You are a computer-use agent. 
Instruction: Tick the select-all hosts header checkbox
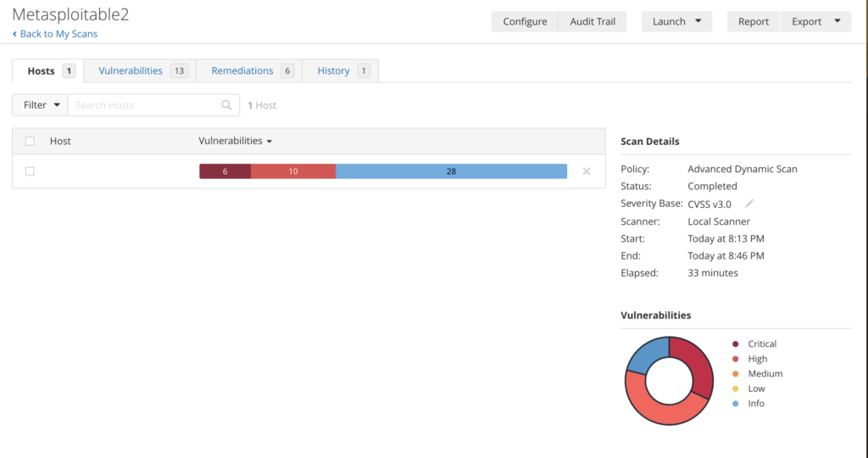30,142
